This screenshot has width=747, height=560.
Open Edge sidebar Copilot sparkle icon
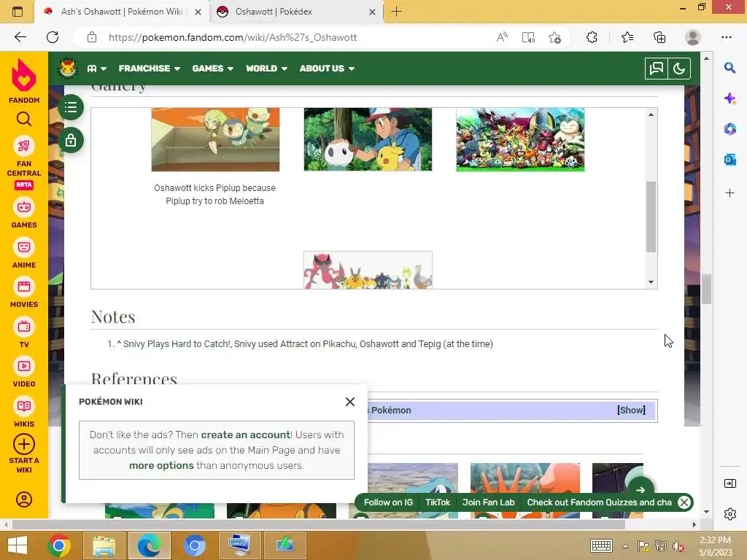tap(729, 98)
